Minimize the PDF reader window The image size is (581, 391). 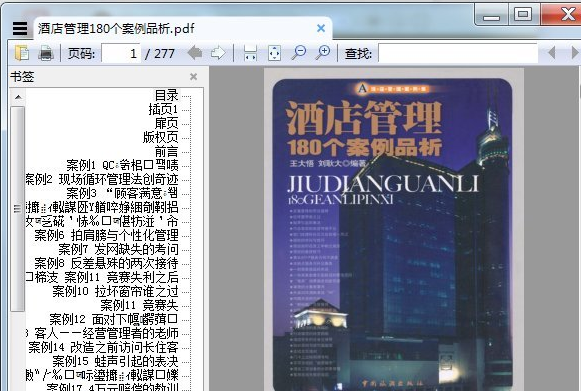click(492, 15)
